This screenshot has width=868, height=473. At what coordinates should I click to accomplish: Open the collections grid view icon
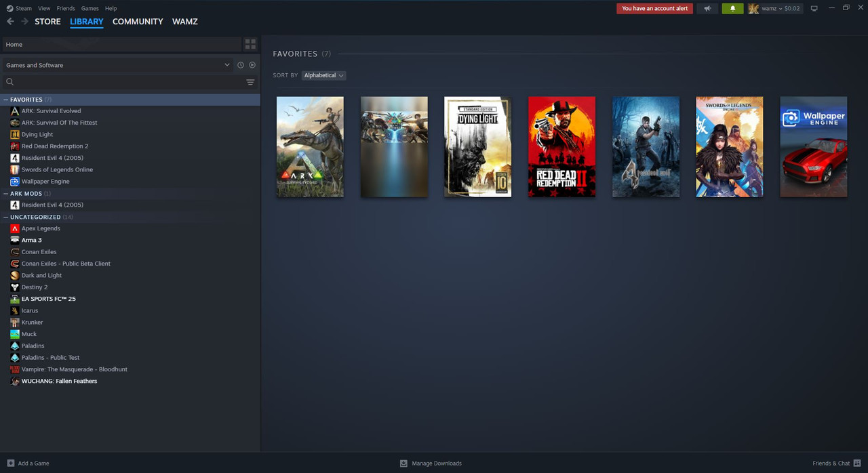[250, 44]
